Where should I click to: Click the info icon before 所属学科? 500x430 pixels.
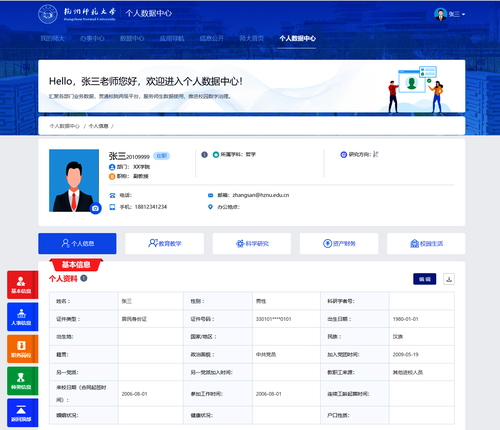[204, 155]
